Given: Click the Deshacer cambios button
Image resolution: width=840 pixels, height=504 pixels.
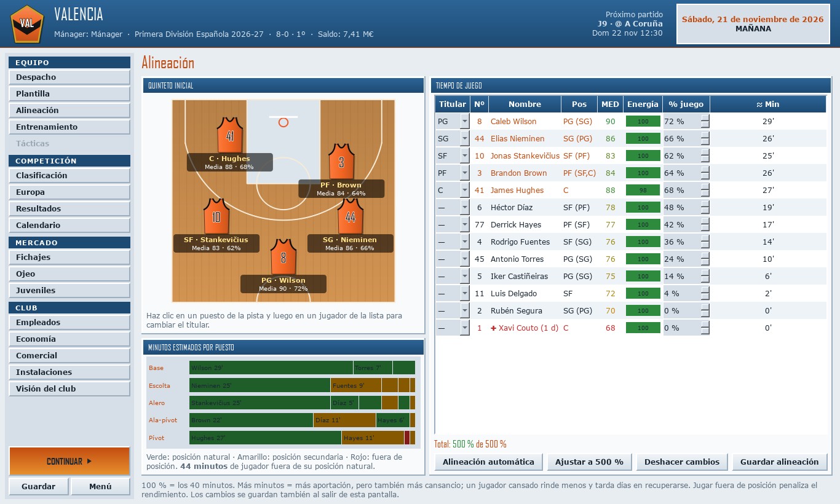Looking at the screenshot, I should [x=682, y=462].
